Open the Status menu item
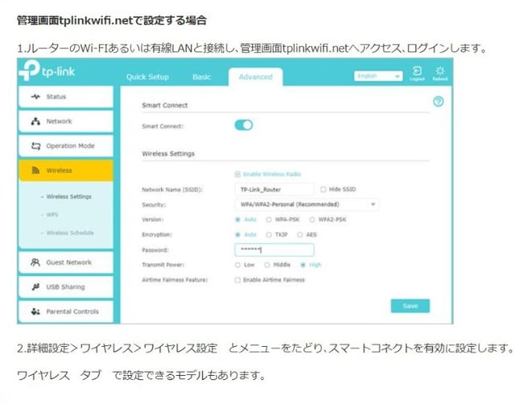This screenshot has height=404, width=532. [66, 97]
